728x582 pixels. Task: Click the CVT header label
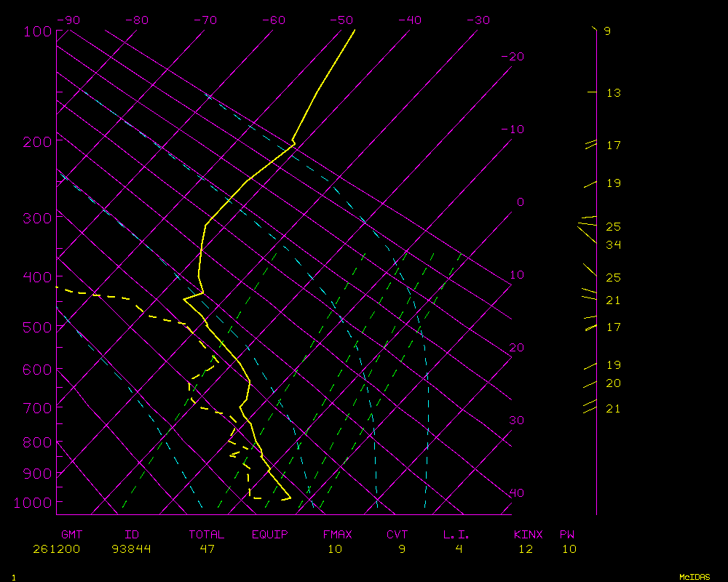click(x=397, y=535)
